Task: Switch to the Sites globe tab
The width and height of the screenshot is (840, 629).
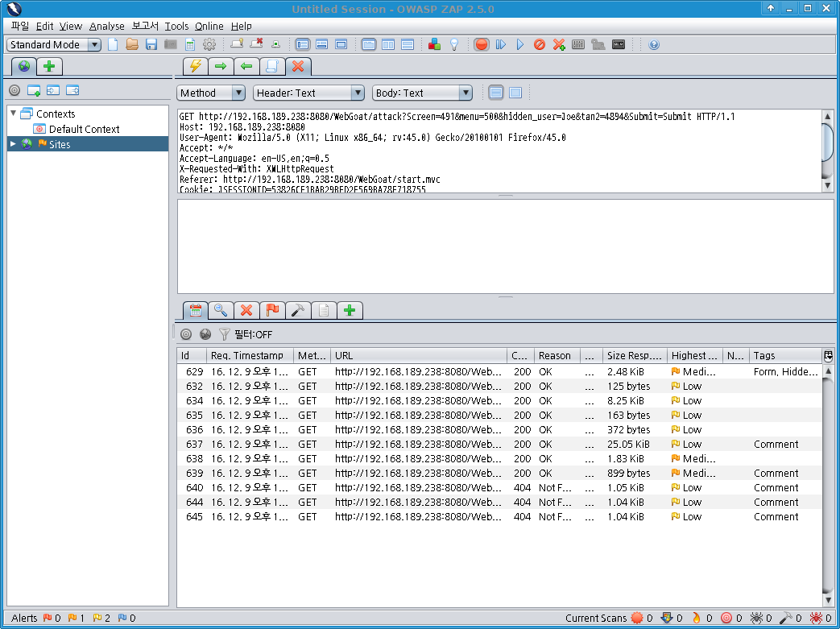Action: pos(24,66)
